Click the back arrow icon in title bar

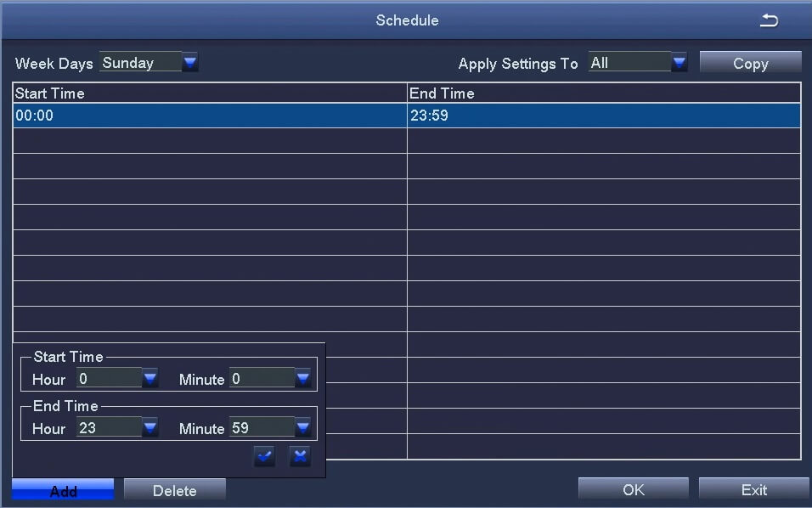pyautogui.click(x=769, y=20)
